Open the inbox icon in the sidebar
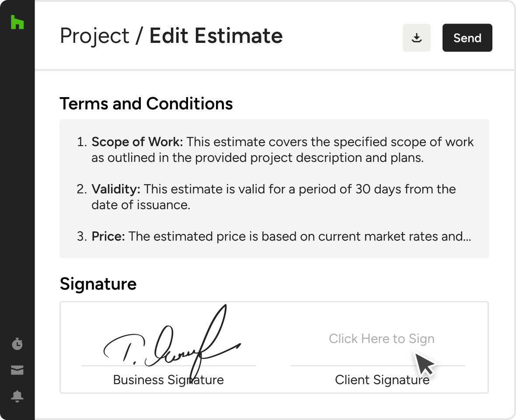516x420 pixels. pyautogui.click(x=17, y=371)
